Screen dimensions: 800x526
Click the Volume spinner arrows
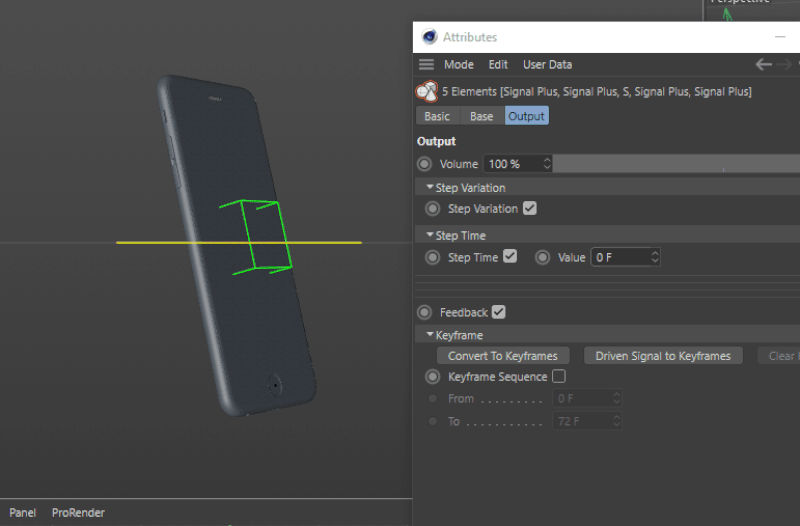[x=547, y=164]
